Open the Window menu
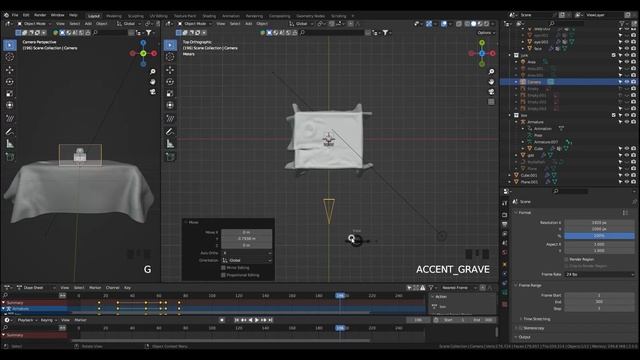Screen dimensions: 640x360 58,15
